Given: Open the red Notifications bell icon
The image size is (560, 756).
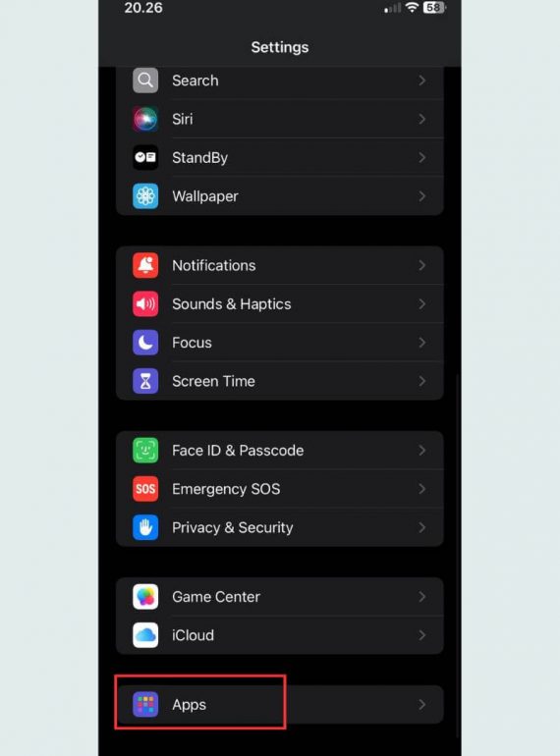Looking at the screenshot, I should tap(145, 265).
